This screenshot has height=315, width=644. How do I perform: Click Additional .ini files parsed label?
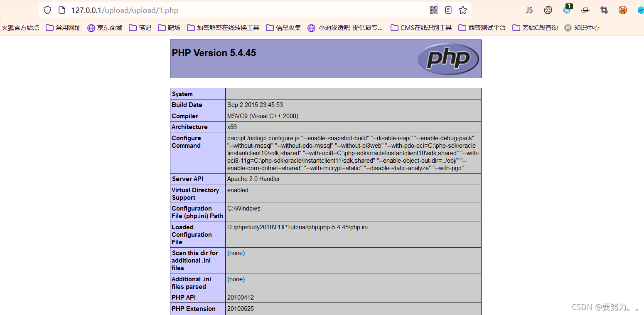(198, 283)
